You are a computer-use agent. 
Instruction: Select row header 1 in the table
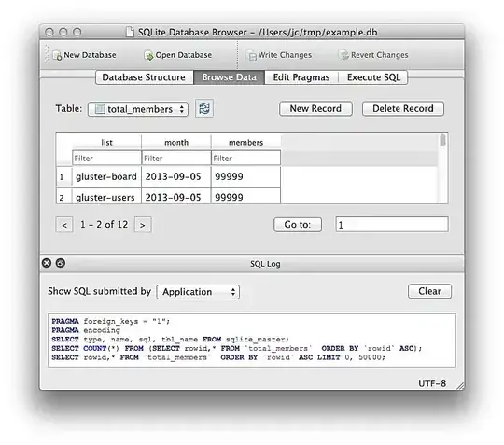coord(64,176)
